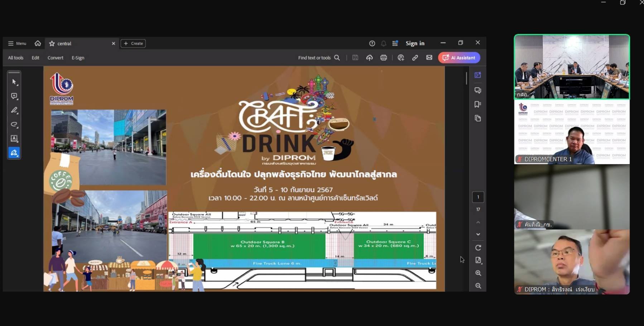Print the document with printer icon
The height and width of the screenshot is (326, 644).
click(x=384, y=58)
